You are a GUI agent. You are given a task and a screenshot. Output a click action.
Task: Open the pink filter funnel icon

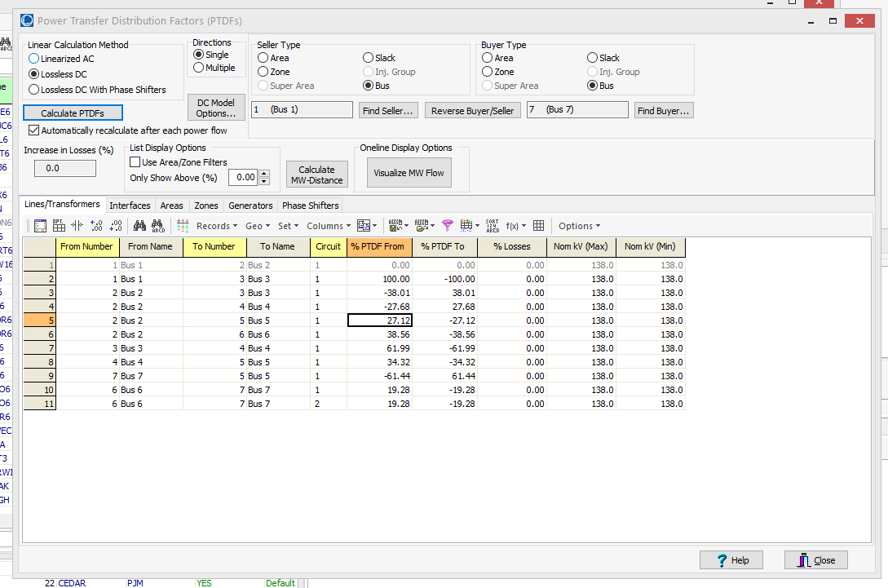click(x=447, y=225)
